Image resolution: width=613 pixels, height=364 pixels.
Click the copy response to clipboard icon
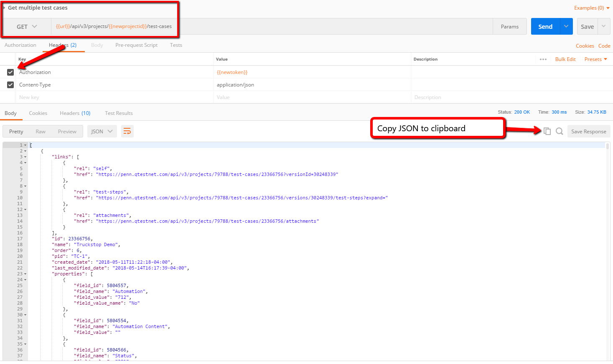[547, 131]
